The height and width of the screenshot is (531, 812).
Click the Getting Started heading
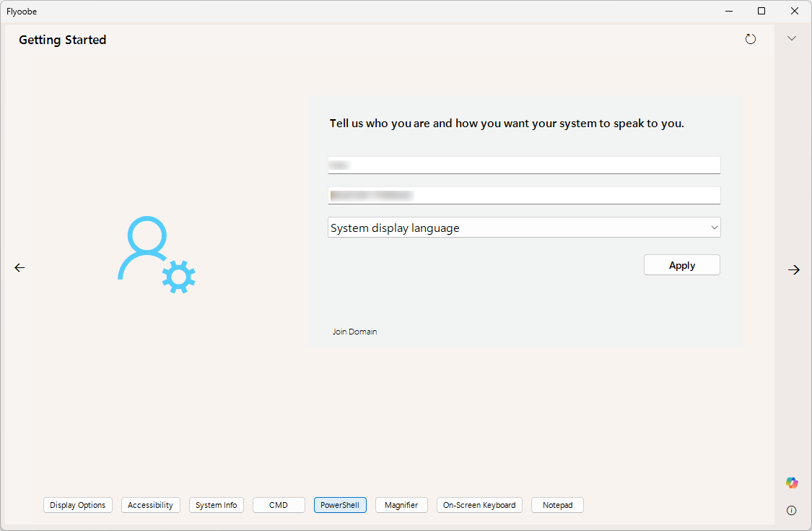63,40
